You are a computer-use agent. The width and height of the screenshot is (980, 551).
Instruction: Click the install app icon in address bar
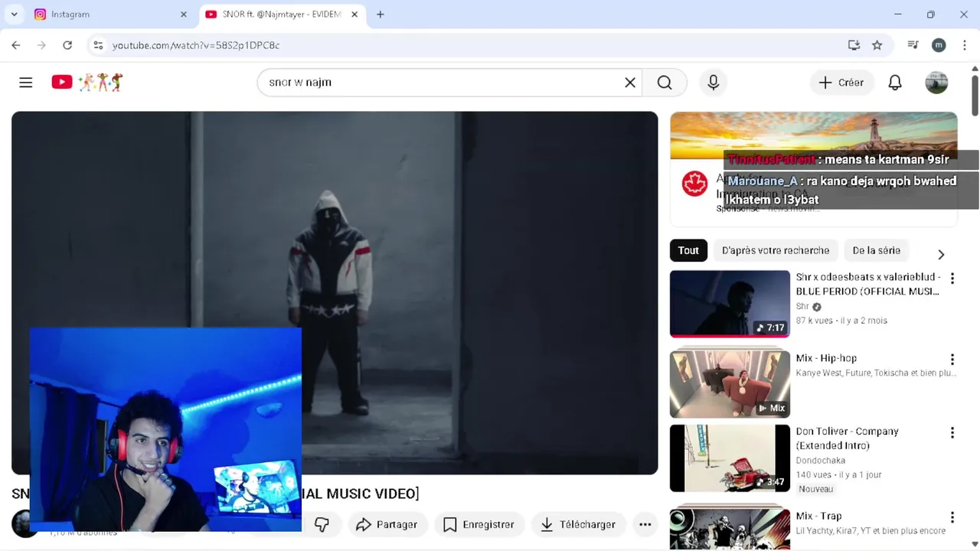854,45
